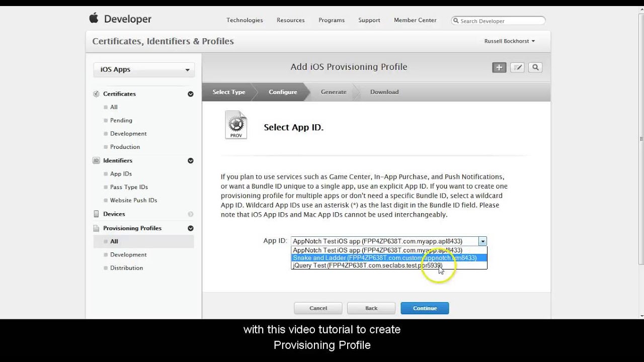This screenshot has height=362, width=644.
Task: Click the magnifier search icon button
Action: [535, 67]
